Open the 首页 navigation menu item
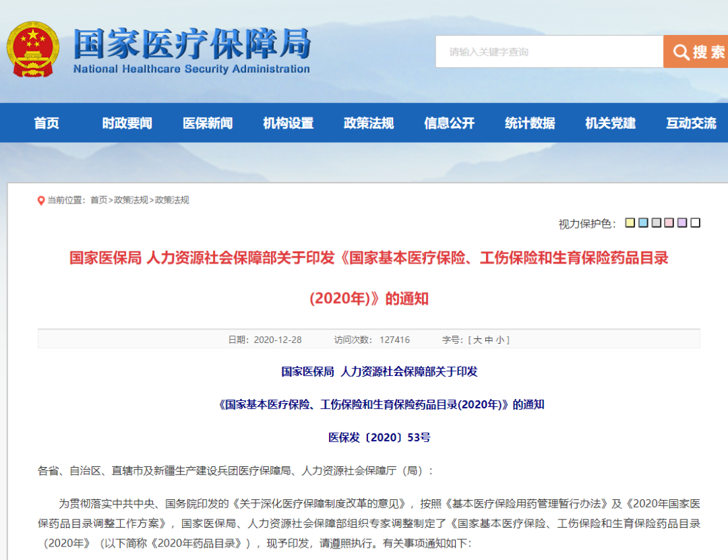The width and height of the screenshot is (728, 560). point(47,123)
